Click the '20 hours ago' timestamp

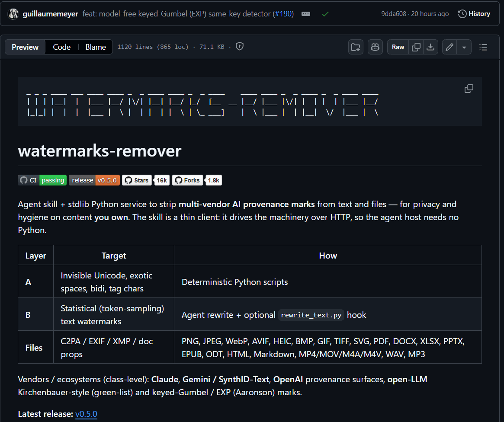tap(430, 14)
